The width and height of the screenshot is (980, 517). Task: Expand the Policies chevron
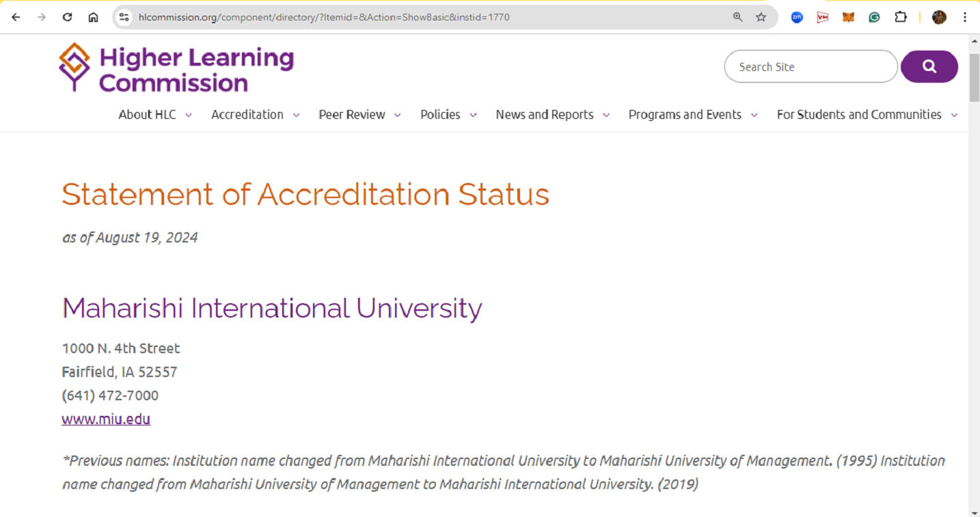tap(473, 115)
